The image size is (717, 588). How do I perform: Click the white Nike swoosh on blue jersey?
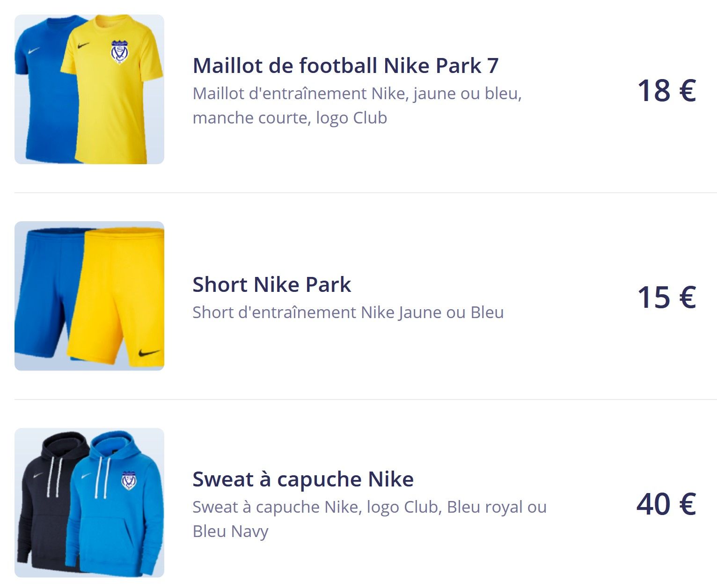34,51
